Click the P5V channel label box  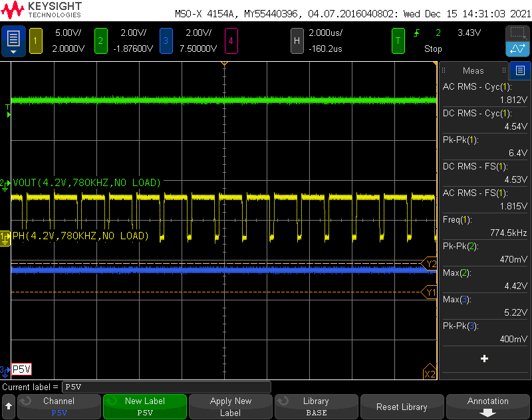pos(21,369)
